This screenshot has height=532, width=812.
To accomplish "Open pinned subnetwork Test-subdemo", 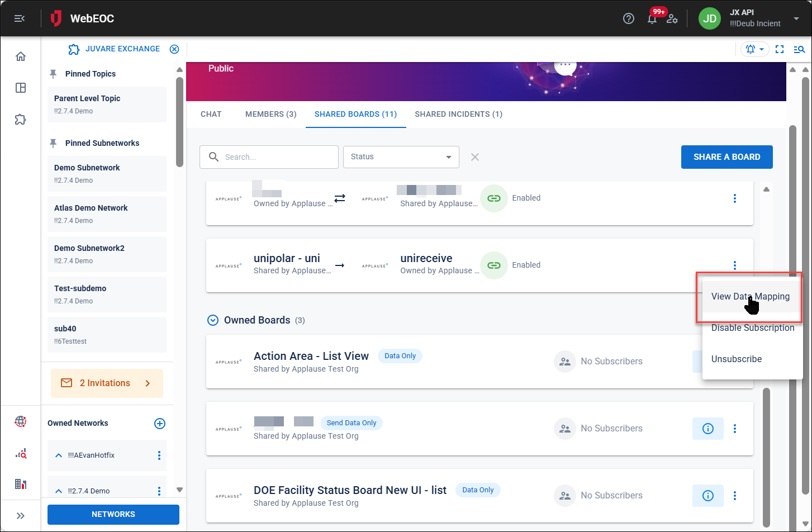I will coord(107,294).
